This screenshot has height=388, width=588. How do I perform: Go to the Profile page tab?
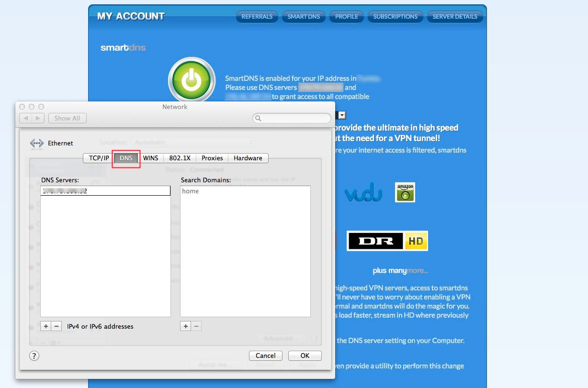(x=347, y=17)
